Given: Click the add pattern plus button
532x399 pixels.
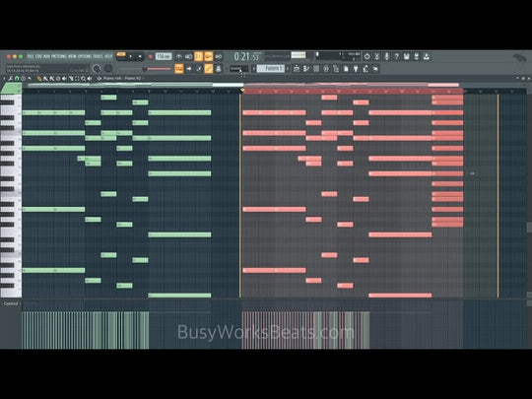Looking at the screenshot, I should 288,69.
